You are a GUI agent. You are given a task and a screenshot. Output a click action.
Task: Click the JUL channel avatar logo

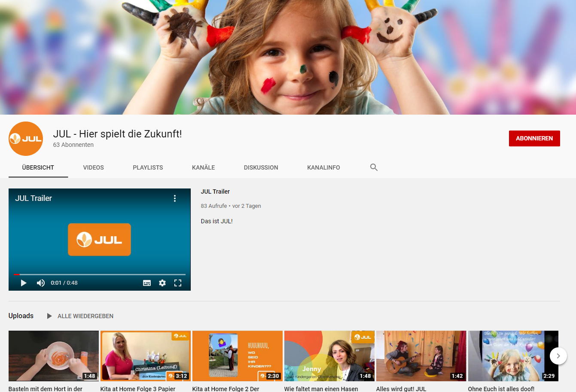point(26,139)
